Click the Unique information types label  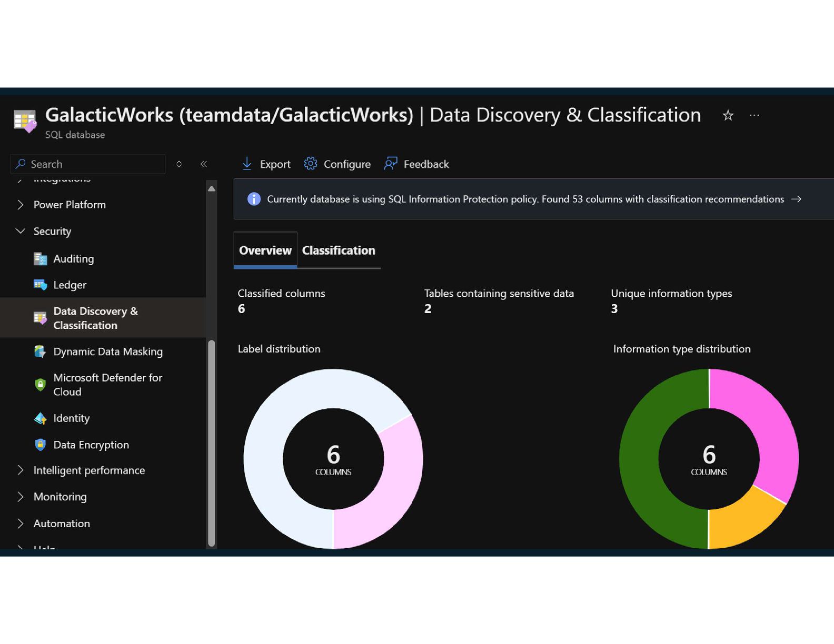(671, 294)
